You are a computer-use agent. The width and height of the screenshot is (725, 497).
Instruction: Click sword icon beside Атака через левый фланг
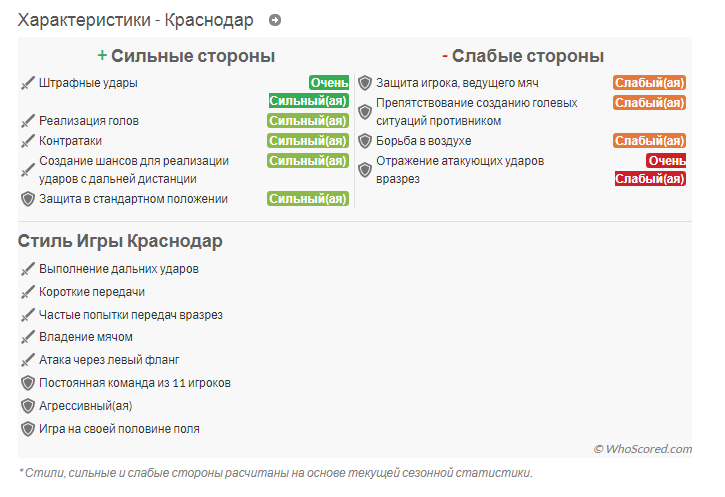28,360
